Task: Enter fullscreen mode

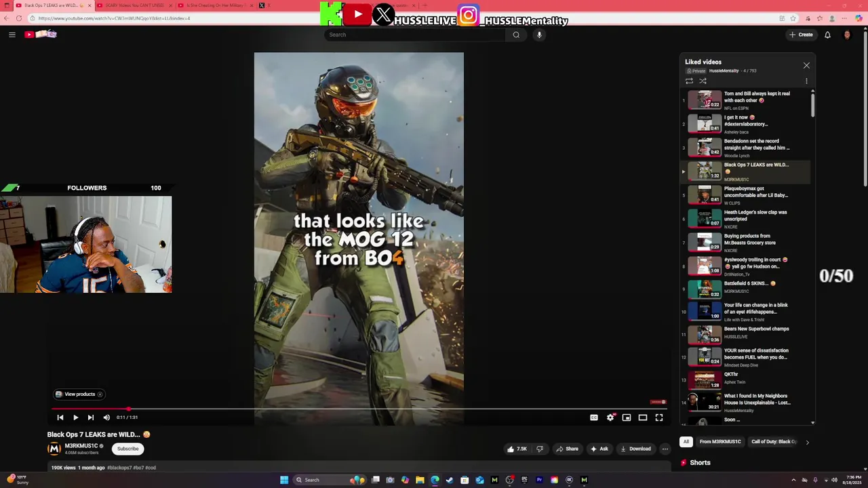Action: point(659,418)
